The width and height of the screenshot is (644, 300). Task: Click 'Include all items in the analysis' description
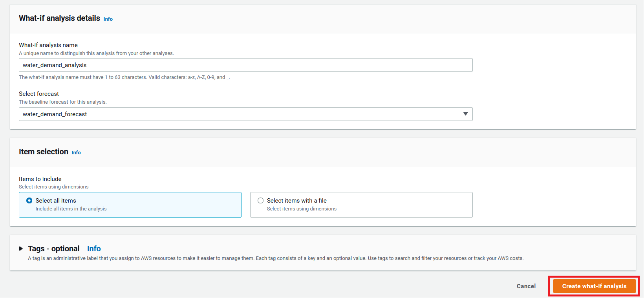pyautogui.click(x=71, y=209)
